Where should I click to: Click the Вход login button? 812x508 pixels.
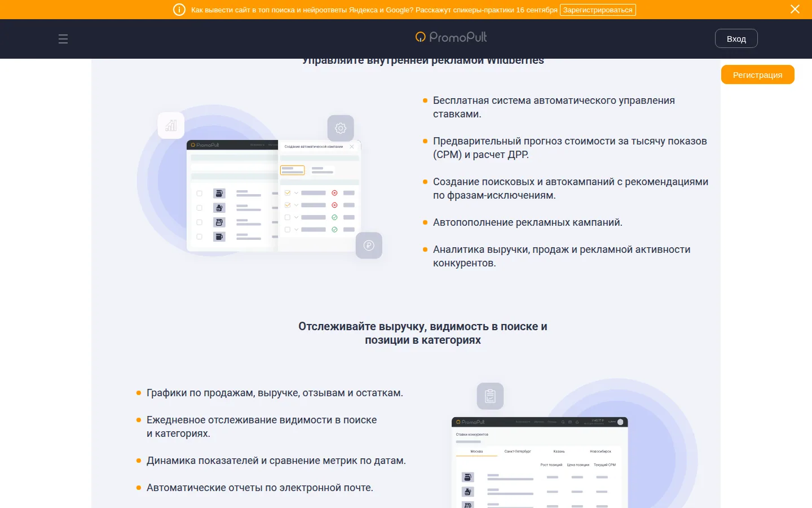pyautogui.click(x=736, y=38)
